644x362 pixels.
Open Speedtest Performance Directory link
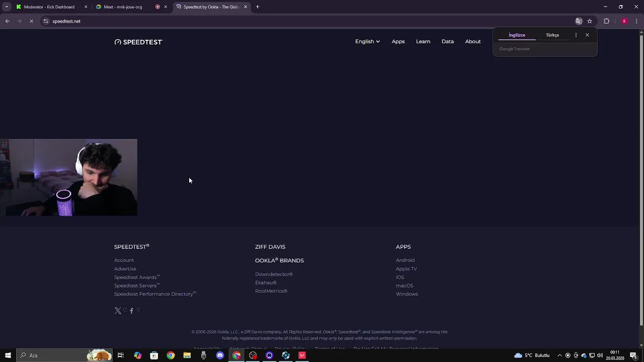pos(155,294)
